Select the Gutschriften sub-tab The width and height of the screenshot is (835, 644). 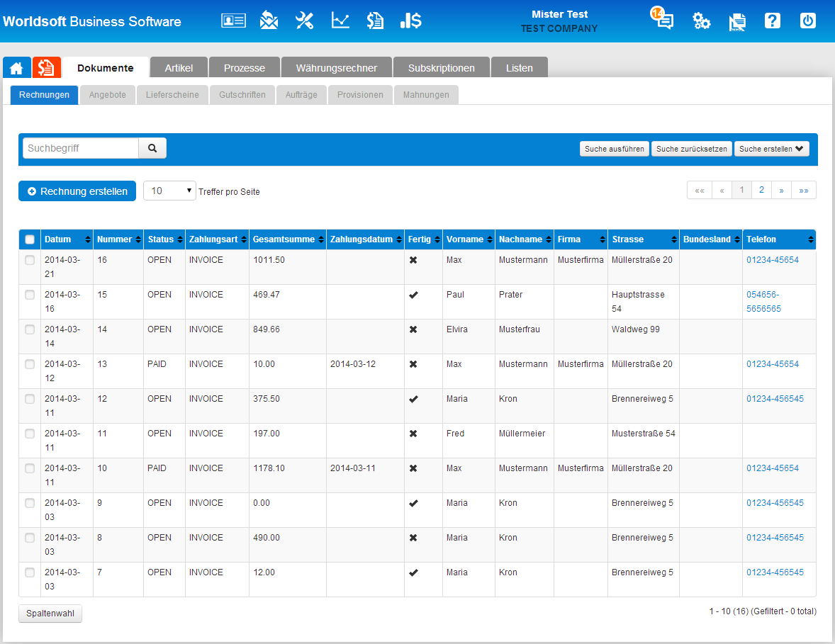click(242, 95)
